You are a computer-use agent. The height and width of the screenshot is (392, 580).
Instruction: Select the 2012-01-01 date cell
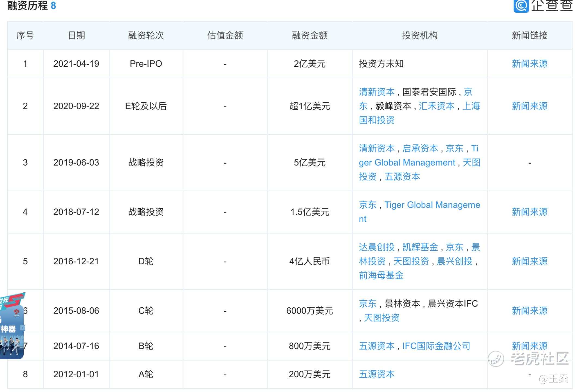(x=76, y=374)
